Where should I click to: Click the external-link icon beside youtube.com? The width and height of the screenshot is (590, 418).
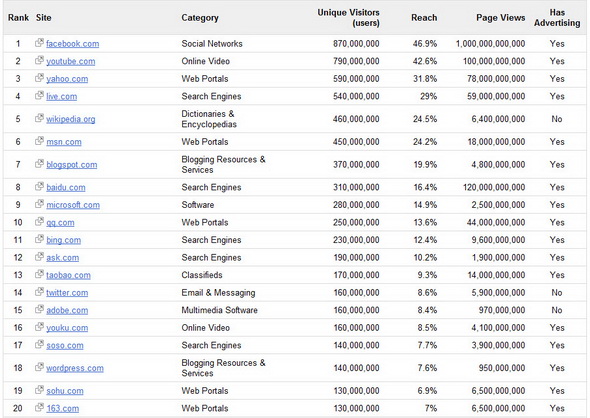(x=39, y=60)
